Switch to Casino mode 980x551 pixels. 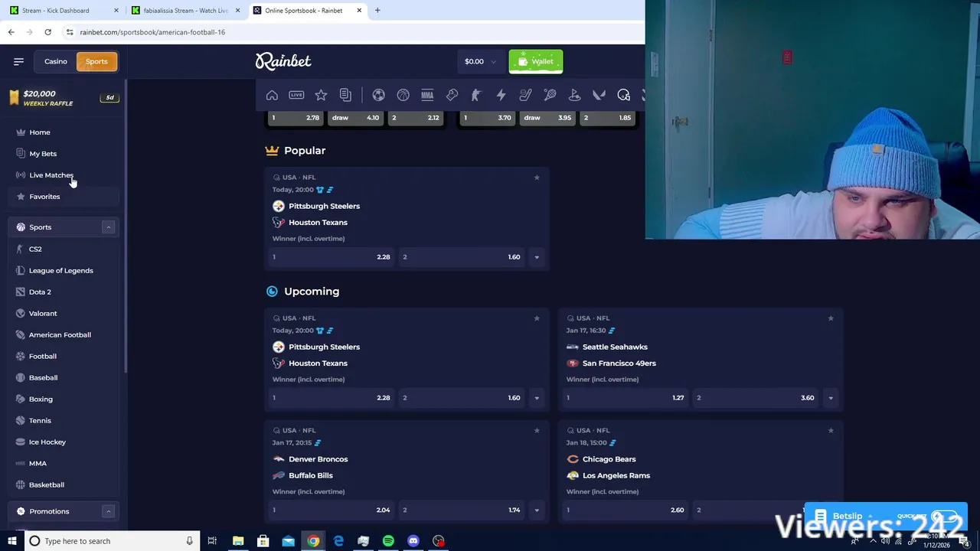[55, 61]
